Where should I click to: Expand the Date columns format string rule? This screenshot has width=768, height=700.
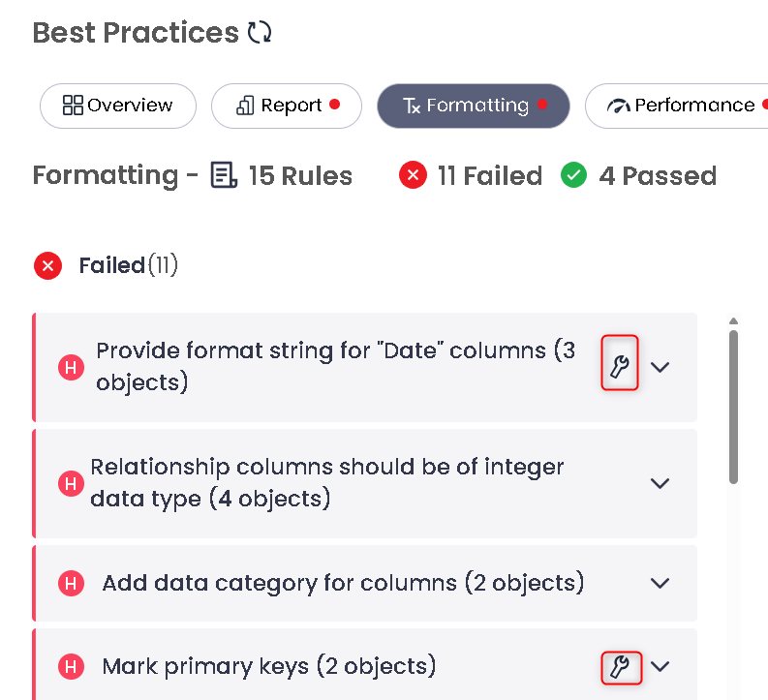click(660, 367)
